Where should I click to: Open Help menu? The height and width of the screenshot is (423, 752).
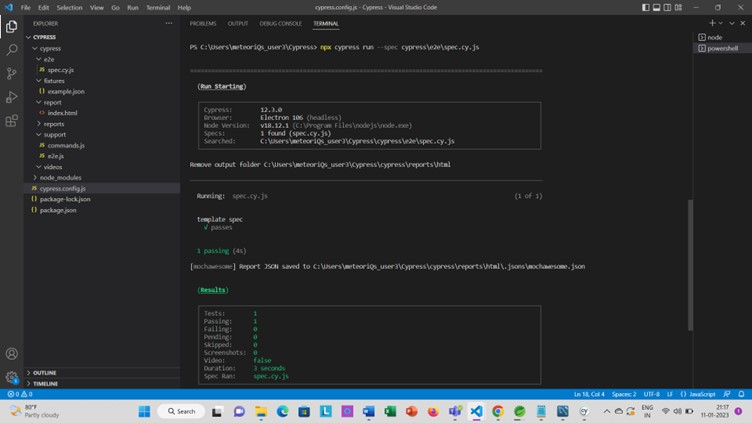[184, 8]
